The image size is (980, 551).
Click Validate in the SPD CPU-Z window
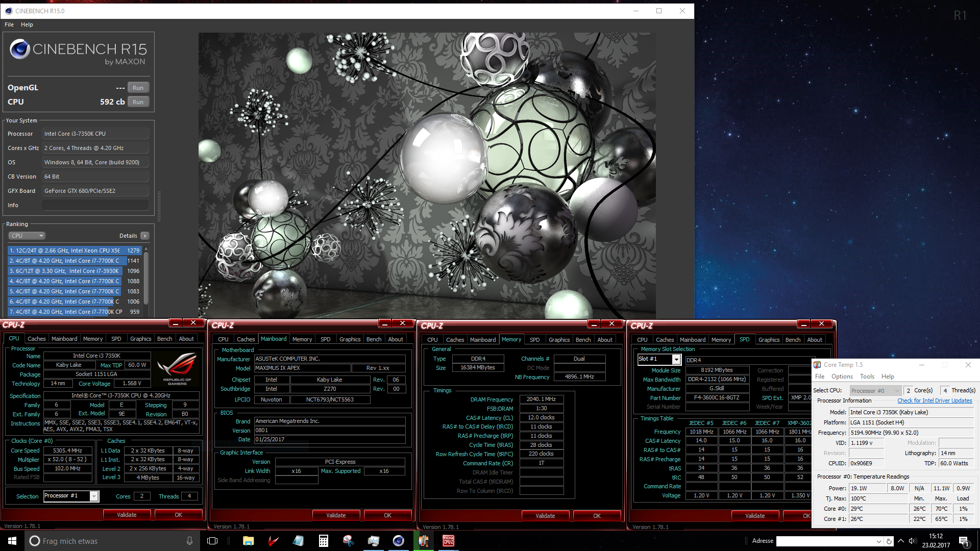coord(755,516)
